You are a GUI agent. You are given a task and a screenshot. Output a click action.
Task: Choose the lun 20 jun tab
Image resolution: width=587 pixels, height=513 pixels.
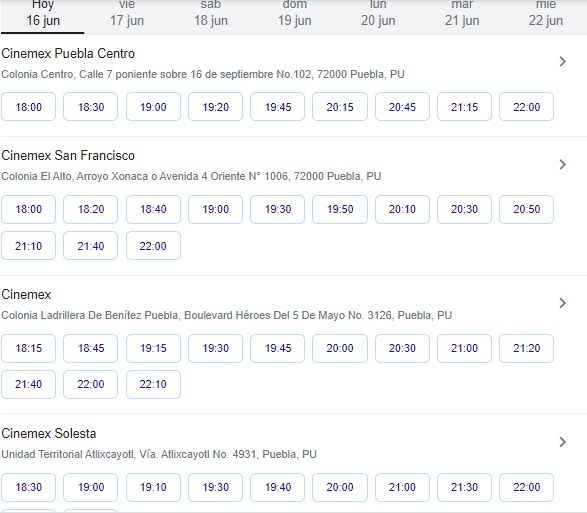pyautogui.click(x=378, y=16)
